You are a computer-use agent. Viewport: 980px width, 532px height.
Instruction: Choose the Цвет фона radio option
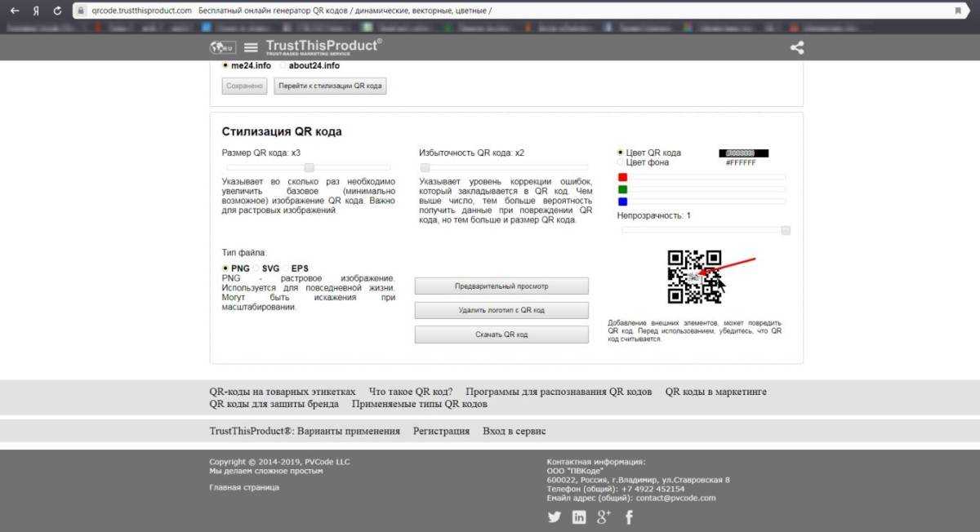[621, 162]
